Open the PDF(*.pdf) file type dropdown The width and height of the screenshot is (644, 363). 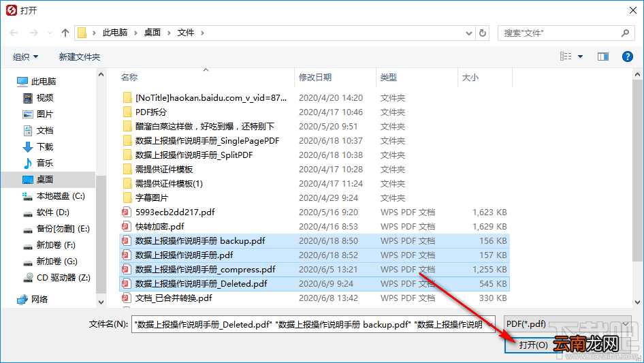(x=568, y=324)
